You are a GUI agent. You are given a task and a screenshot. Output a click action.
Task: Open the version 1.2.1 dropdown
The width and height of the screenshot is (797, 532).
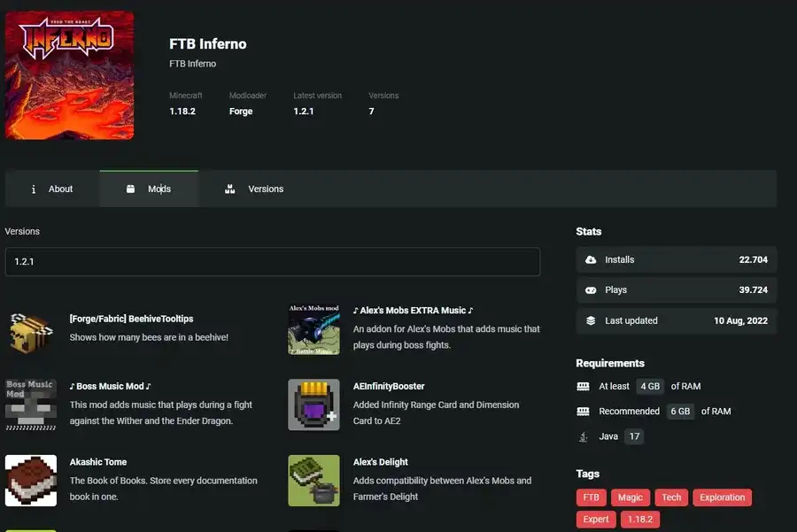273,262
